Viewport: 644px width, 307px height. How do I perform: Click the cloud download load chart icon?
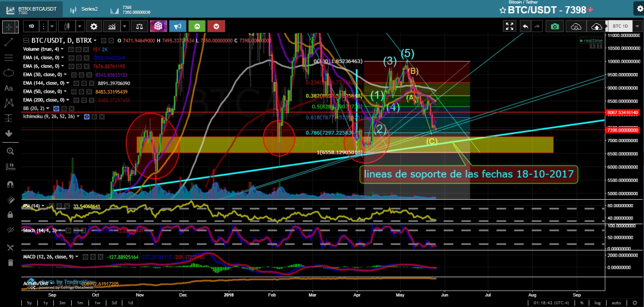(x=576, y=26)
